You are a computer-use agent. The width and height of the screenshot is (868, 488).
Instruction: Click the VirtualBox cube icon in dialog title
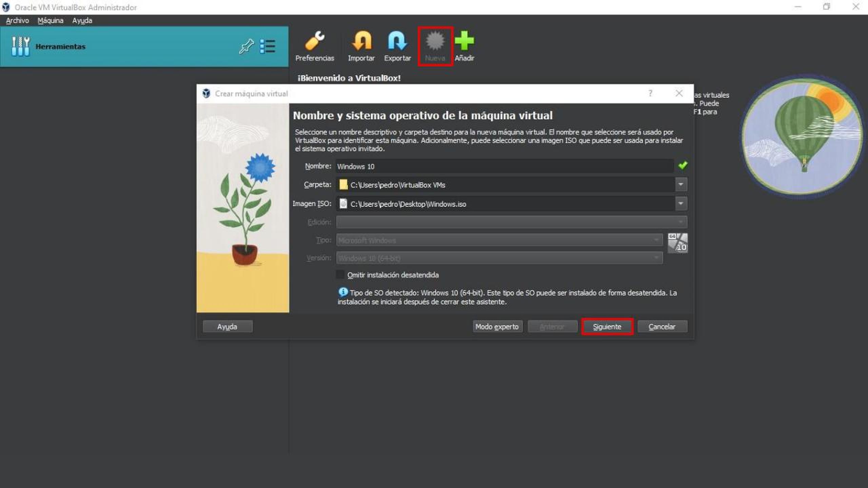tap(206, 93)
